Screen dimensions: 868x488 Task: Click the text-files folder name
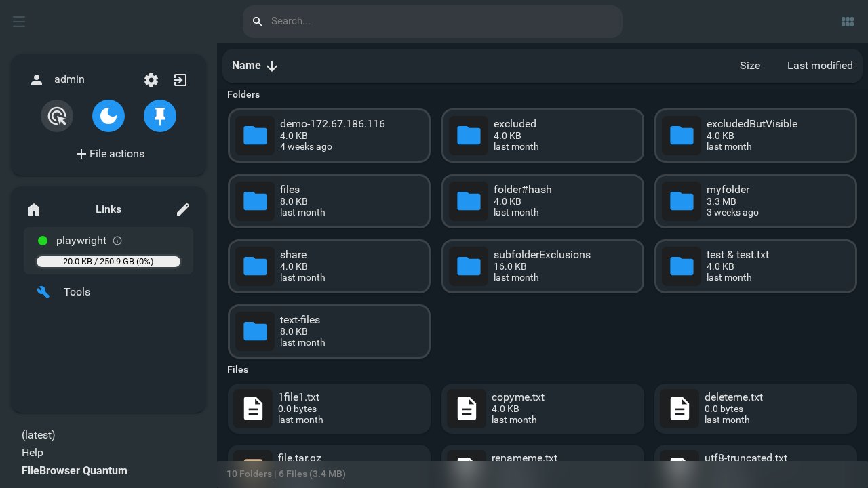coord(300,320)
